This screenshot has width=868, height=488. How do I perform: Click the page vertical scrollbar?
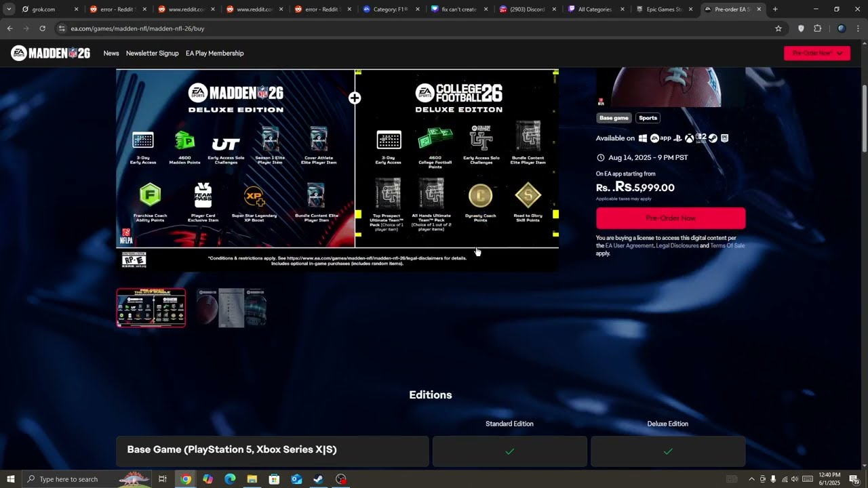pyautogui.click(x=865, y=119)
